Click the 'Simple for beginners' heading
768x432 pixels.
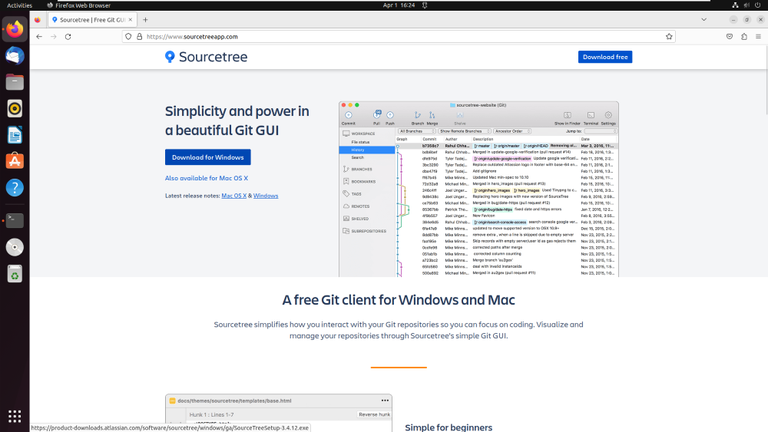pyautogui.click(x=449, y=427)
